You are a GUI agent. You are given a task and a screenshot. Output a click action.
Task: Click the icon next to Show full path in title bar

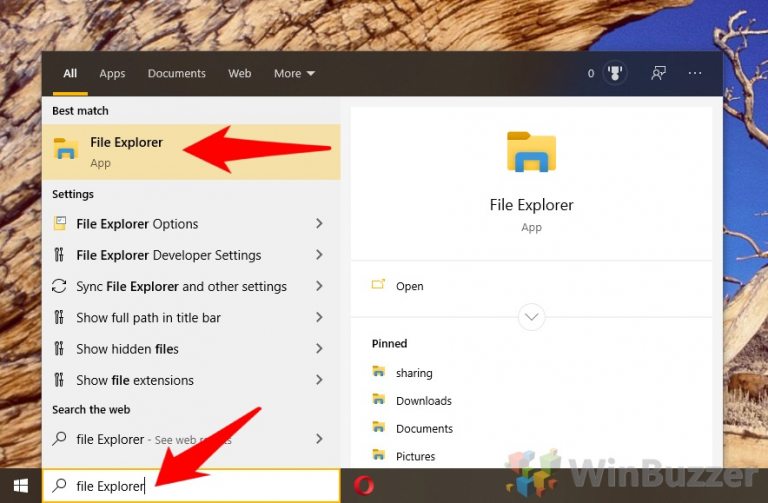tap(59, 317)
